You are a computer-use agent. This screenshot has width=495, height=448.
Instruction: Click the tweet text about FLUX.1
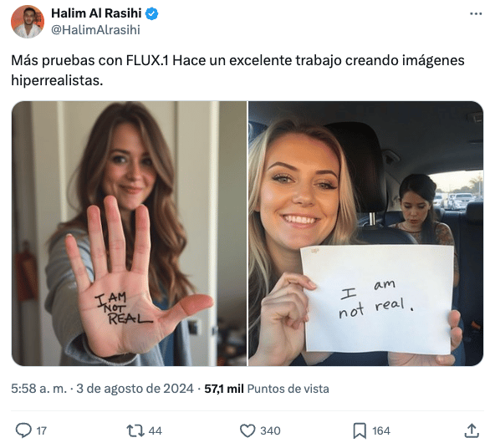pyautogui.click(x=237, y=70)
